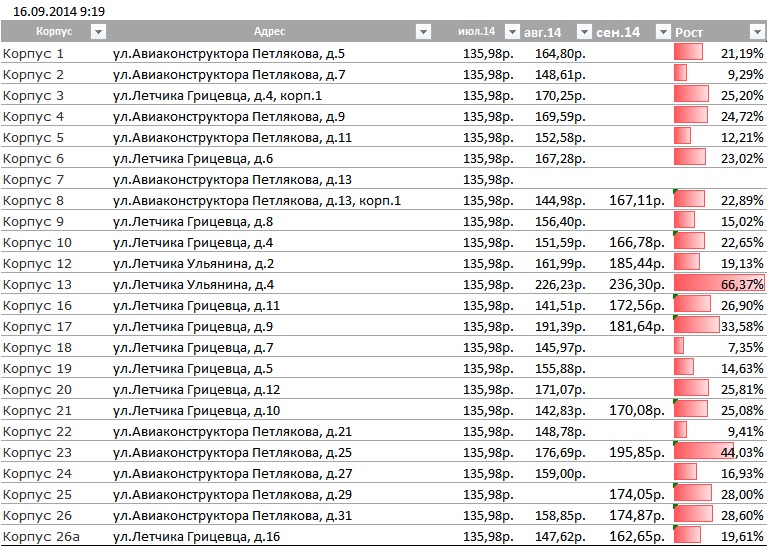The width and height of the screenshot is (767, 546).
Task: Select address ул.Летчика Ульянина, д.4
Action: click(x=193, y=284)
